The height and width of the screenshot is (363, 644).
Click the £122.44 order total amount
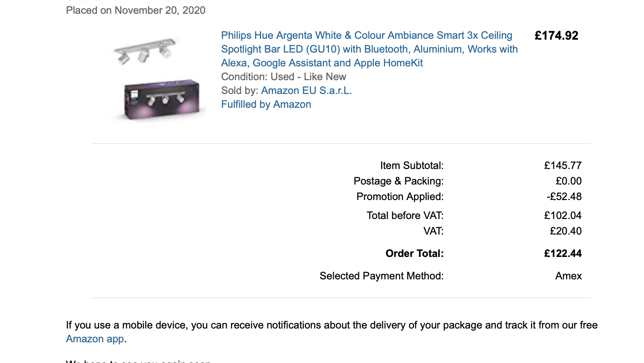pyautogui.click(x=563, y=253)
